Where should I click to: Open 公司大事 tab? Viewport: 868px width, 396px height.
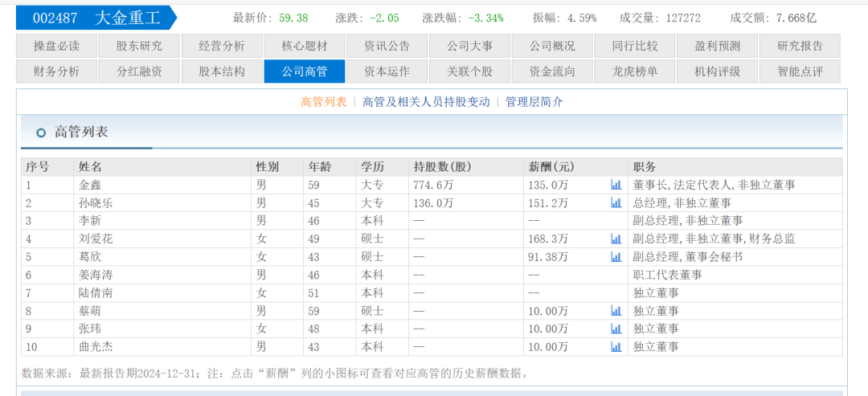pos(469,46)
